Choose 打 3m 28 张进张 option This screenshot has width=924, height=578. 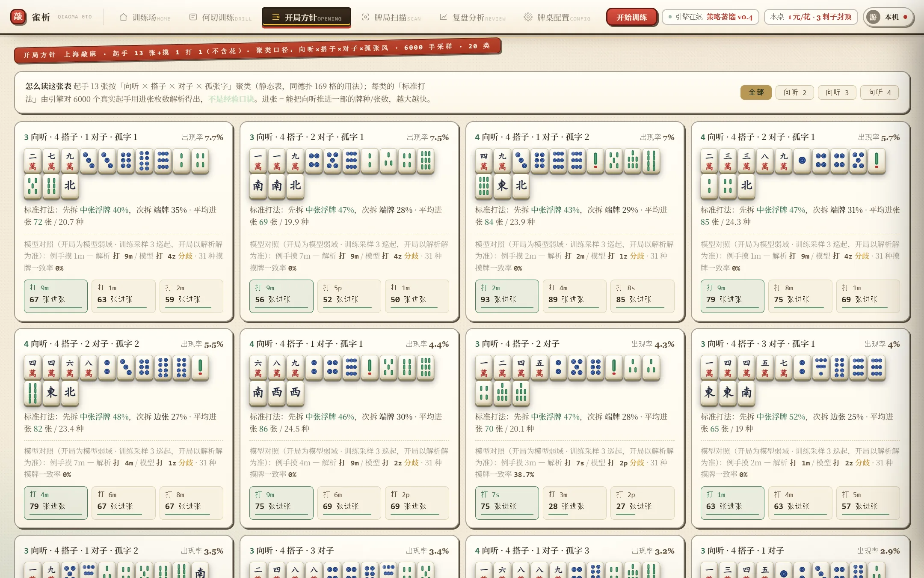click(x=575, y=503)
